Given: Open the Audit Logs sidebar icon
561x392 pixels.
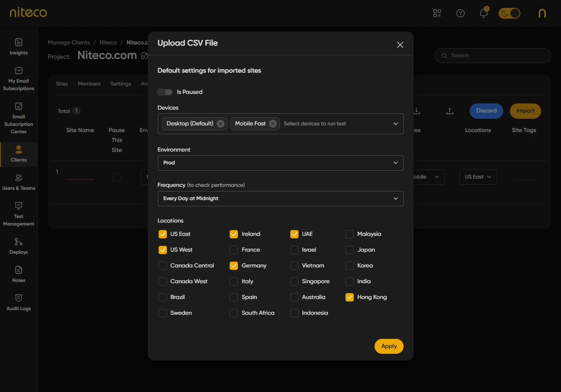Looking at the screenshot, I should pos(19,298).
